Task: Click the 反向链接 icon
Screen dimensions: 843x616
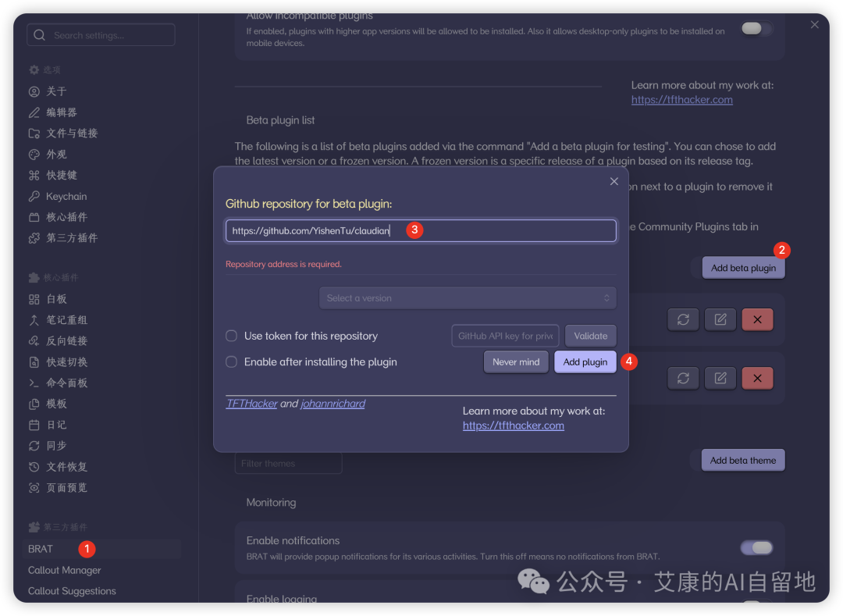Action: coord(34,341)
